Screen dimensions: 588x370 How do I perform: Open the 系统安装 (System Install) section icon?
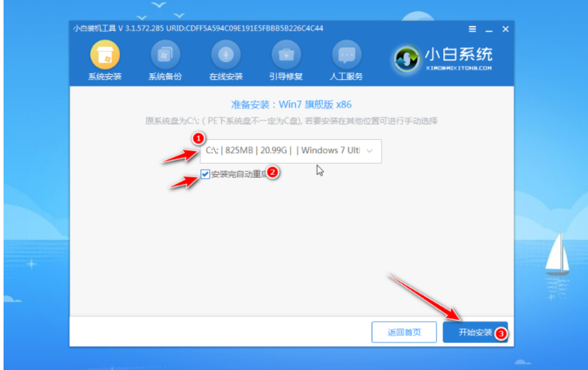[x=105, y=55]
